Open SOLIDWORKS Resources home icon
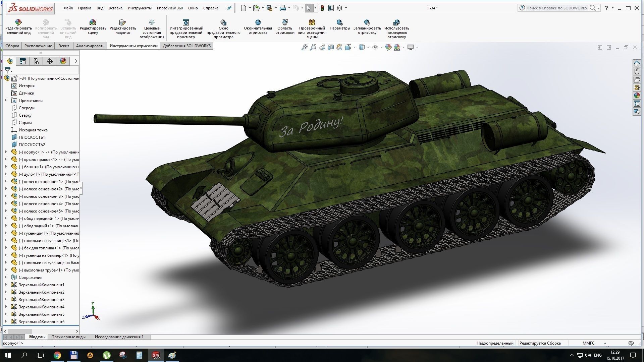 click(637, 63)
